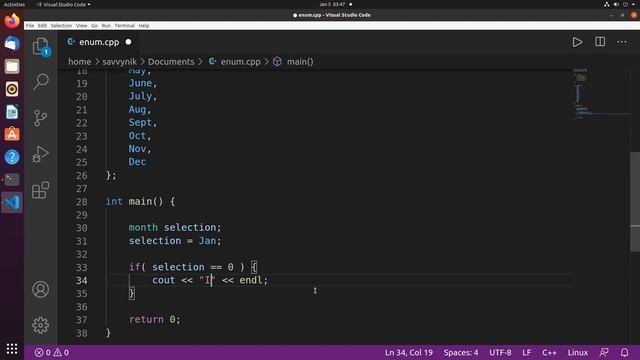640x360 pixels.
Task: Click Ln 34, Col 19 to go to line
Action: pos(409,352)
